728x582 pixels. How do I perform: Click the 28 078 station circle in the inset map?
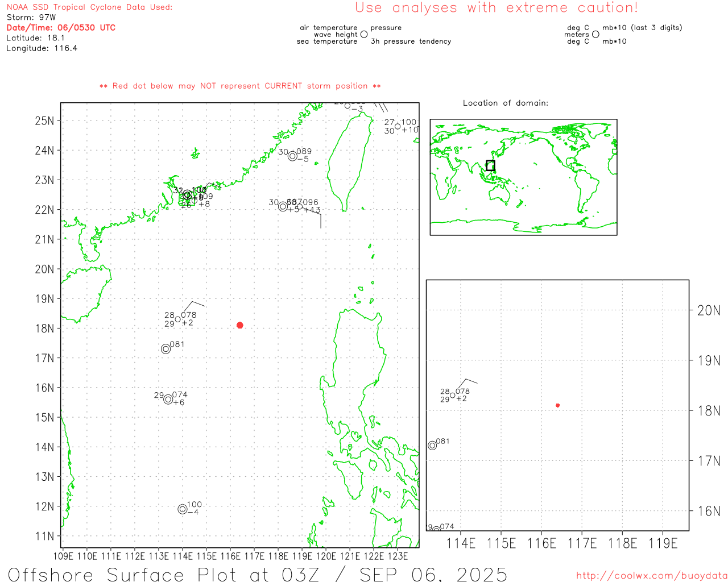click(453, 396)
